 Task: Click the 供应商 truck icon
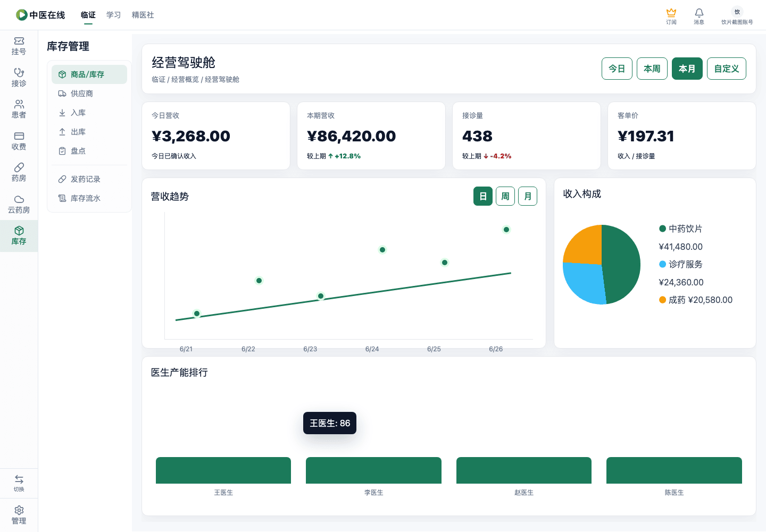coord(62,94)
